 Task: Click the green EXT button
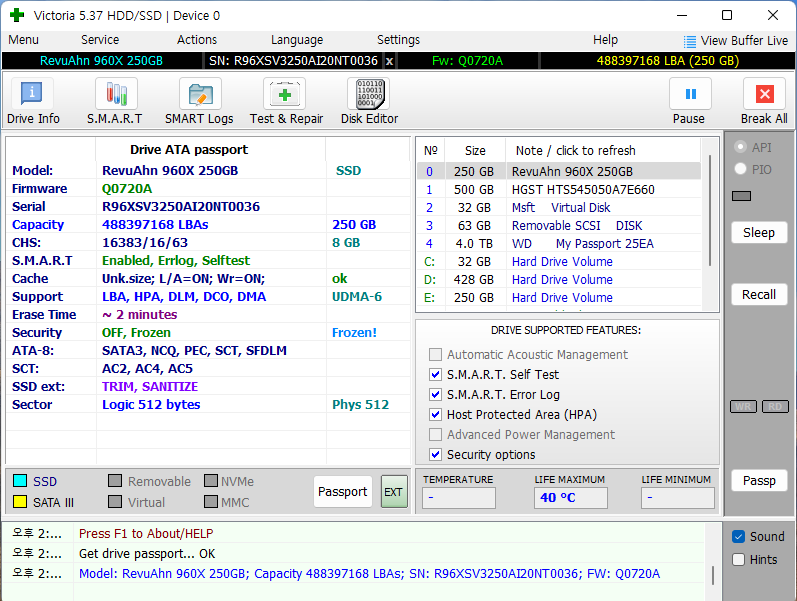(394, 492)
